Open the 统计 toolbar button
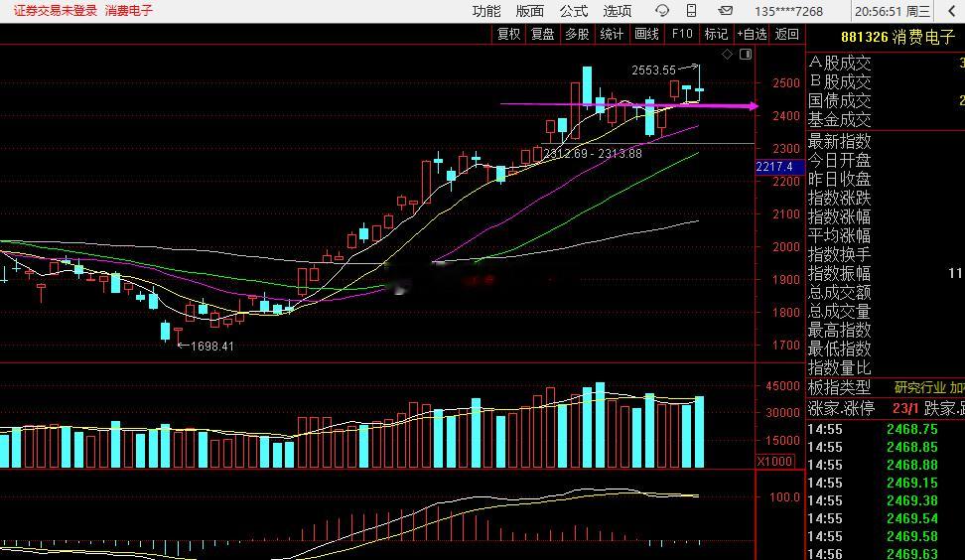965x560 pixels. point(612,35)
